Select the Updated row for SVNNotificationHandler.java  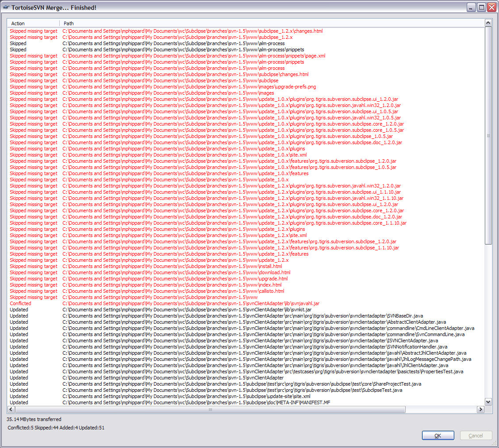[x=246, y=347]
